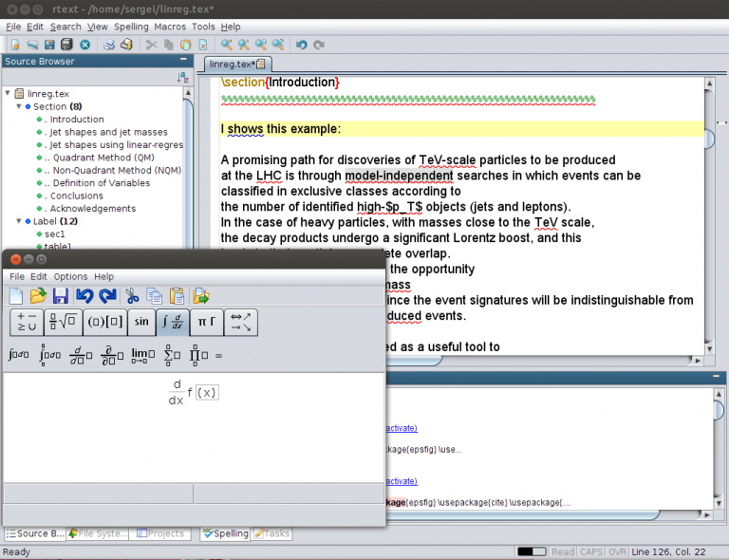Sort the Source Browser alphabetically
Image resolution: width=729 pixels, height=560 pixels.
coord(182,78)
